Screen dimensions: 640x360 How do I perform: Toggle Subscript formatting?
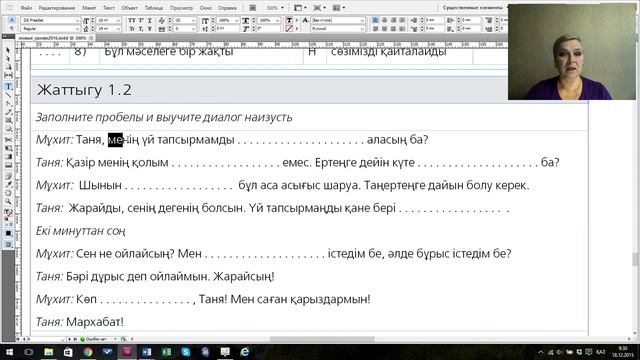140,29
